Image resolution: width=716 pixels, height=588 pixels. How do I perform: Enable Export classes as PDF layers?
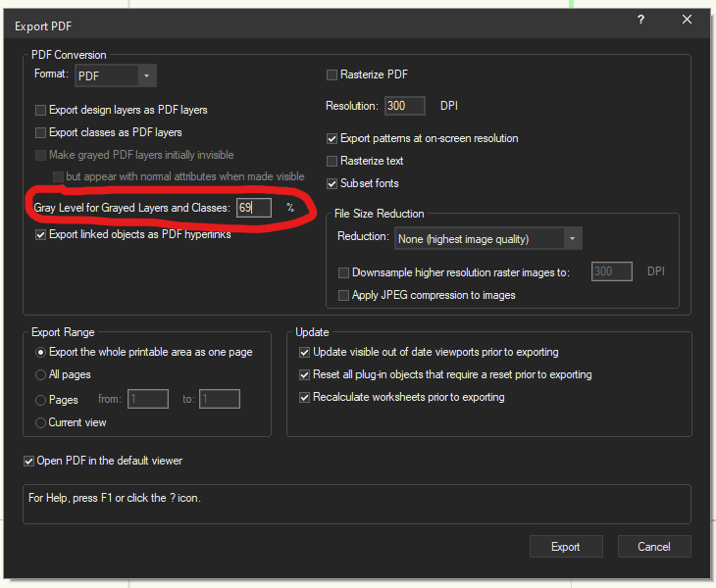(x=41, y=132)
